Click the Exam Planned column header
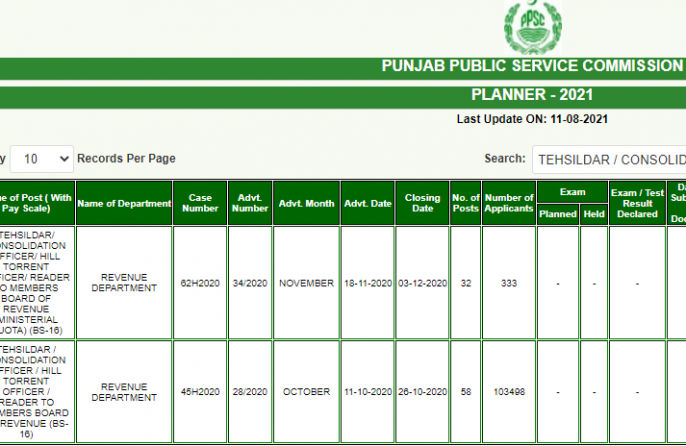Viewport: 686px width, 446px height. click(x=558, y=214)
